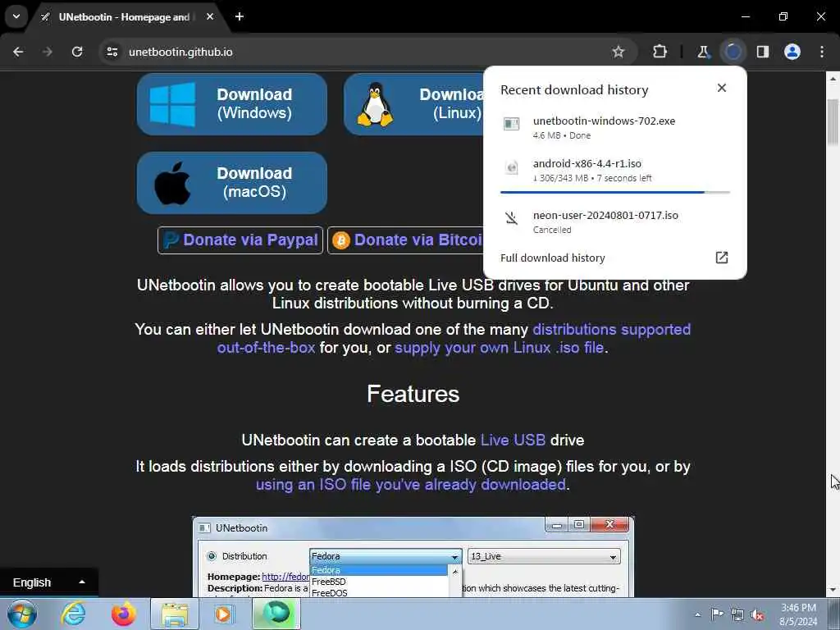Open the Extensions puzzle icon

660,52
